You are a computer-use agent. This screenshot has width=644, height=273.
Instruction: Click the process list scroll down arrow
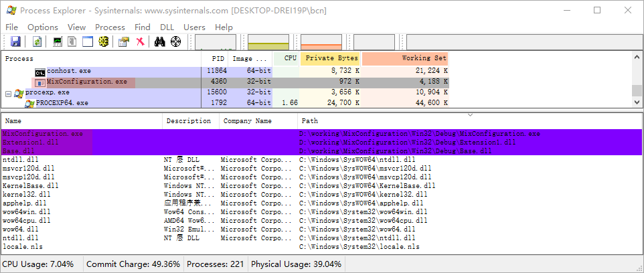pos(637,102)
